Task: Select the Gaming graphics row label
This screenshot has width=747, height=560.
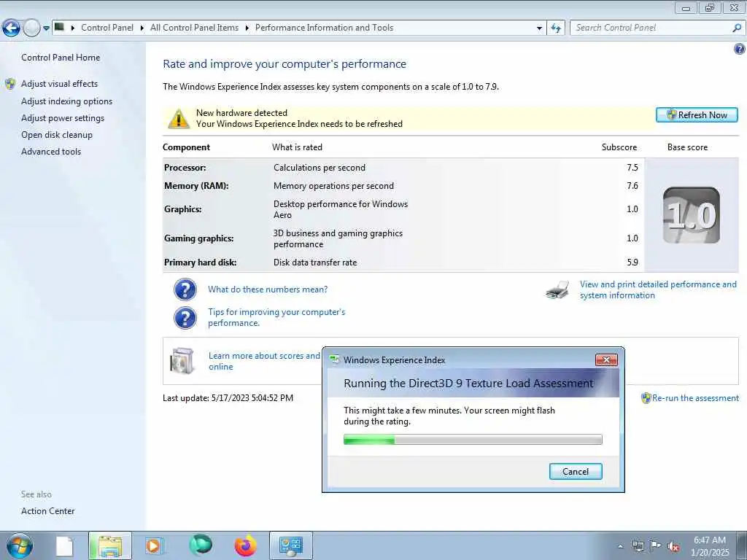Action: (198, 238)
